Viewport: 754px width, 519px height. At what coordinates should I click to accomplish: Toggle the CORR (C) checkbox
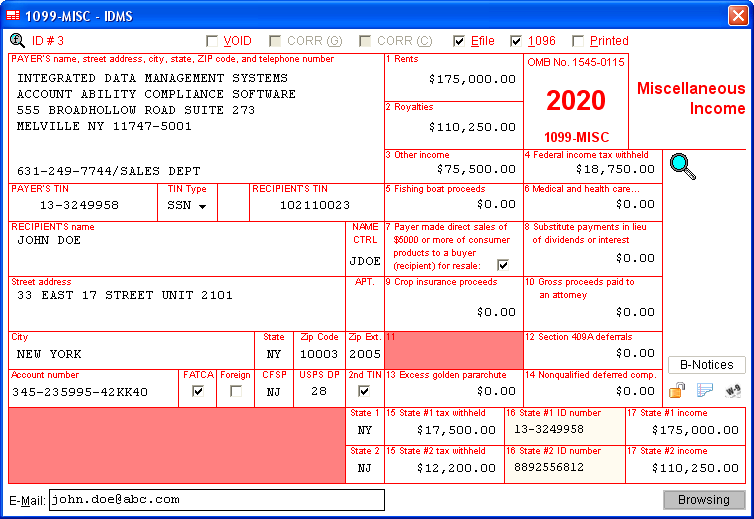click(x=365, y=41)
